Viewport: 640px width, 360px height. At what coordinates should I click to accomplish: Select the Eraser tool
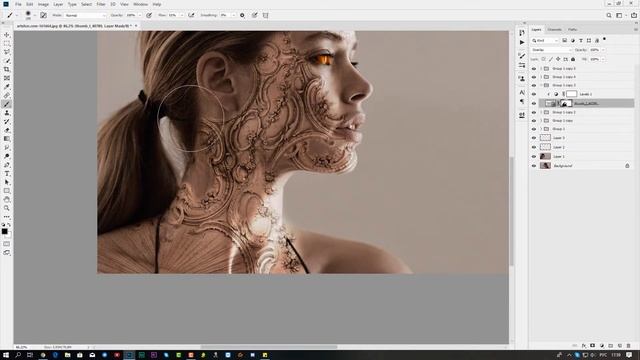coord(7,130)
